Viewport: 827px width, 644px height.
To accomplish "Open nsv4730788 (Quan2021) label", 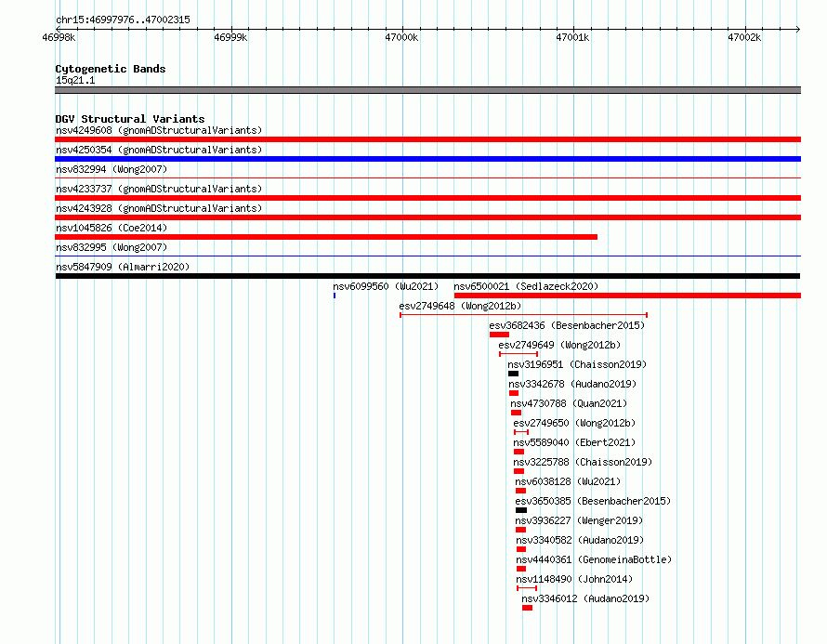I will [x=569, y=403].
